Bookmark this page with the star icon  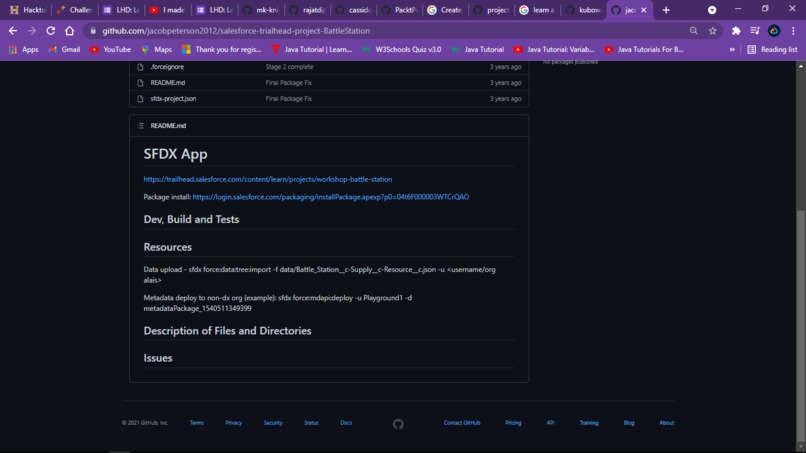[x=712, y=31]
